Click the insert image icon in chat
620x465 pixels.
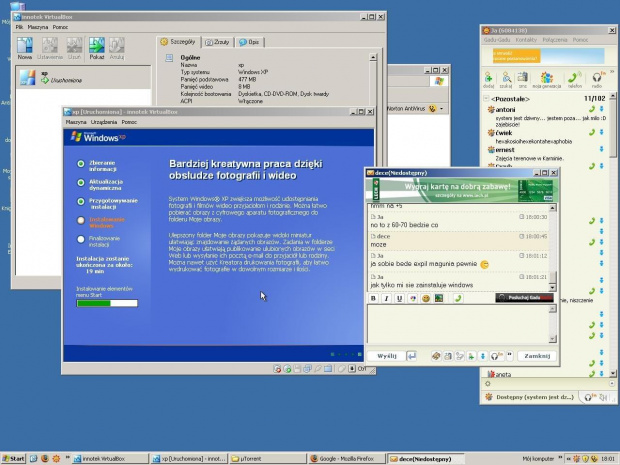439,299
